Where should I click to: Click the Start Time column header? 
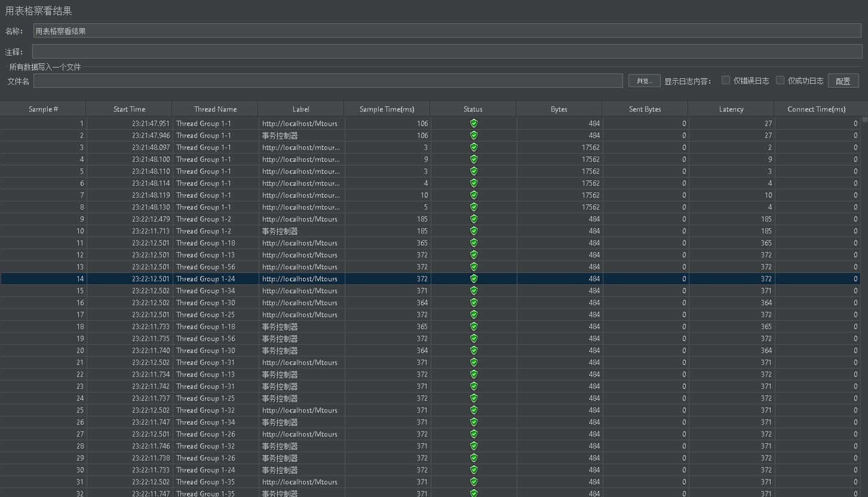click(x=129, y=109)
